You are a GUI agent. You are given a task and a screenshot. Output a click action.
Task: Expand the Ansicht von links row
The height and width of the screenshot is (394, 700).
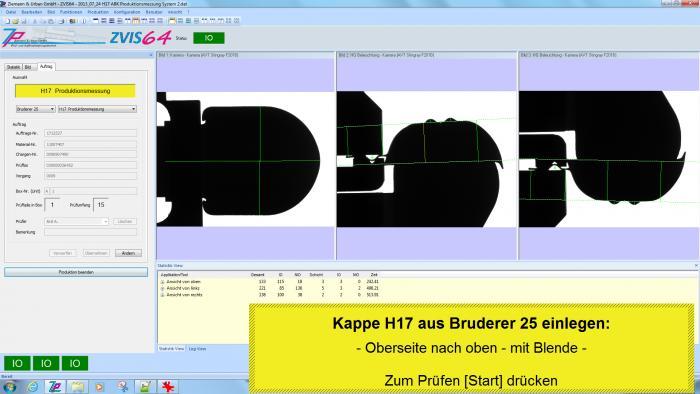[162, 288]
